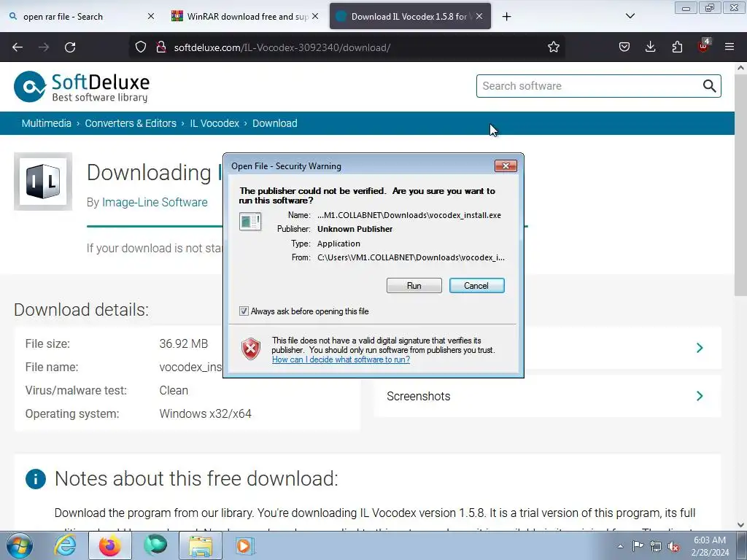Screen dimensions: 747x560
Task: Click the Firefox taskbar icon
Action: (x=109, y=545)
